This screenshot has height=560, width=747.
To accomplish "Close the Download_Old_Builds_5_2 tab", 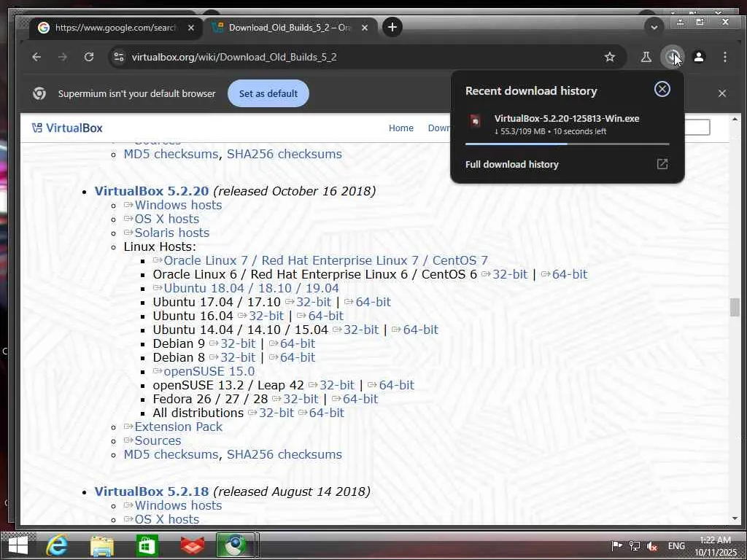I will (x=365, y=28).
